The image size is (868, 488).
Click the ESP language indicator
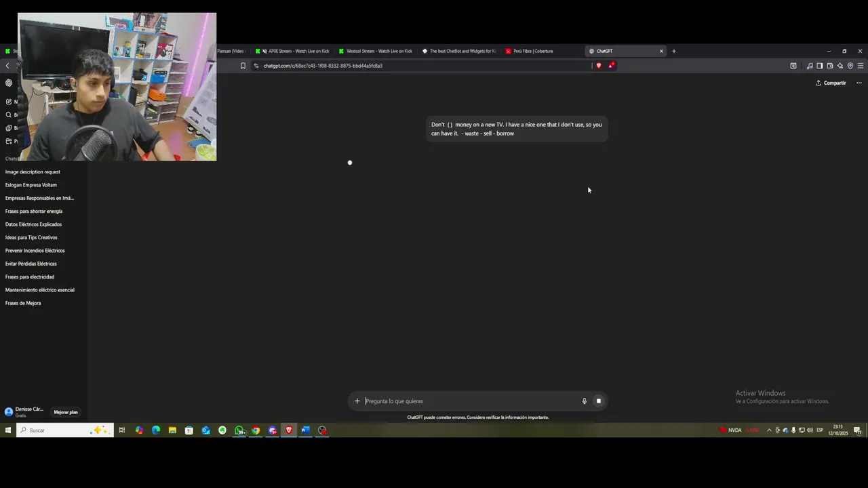820,430
